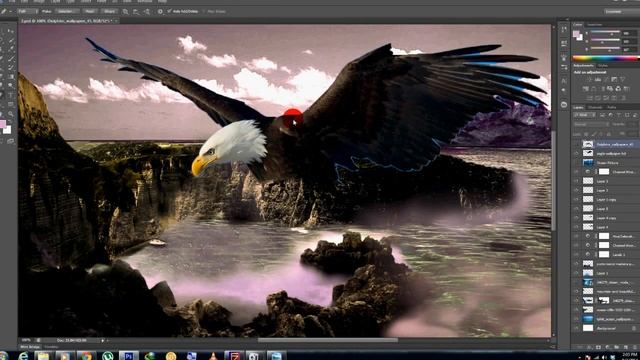Open Photoshop from the Windows taskbar
This screenshot has height=360, width=640.
pos(129,356)
